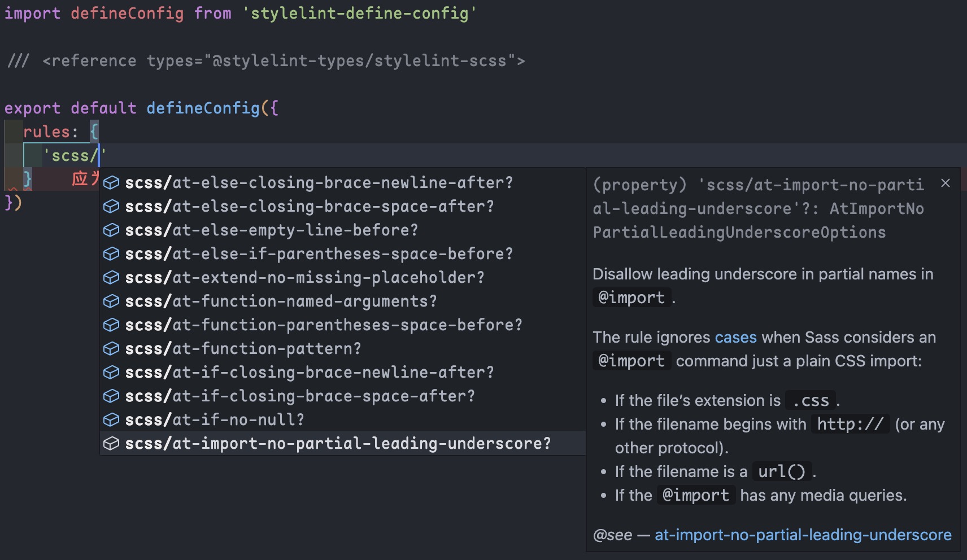Click the @import badge before 'command just a plain'
Screen dimensions: 967x560
point(631,361)
